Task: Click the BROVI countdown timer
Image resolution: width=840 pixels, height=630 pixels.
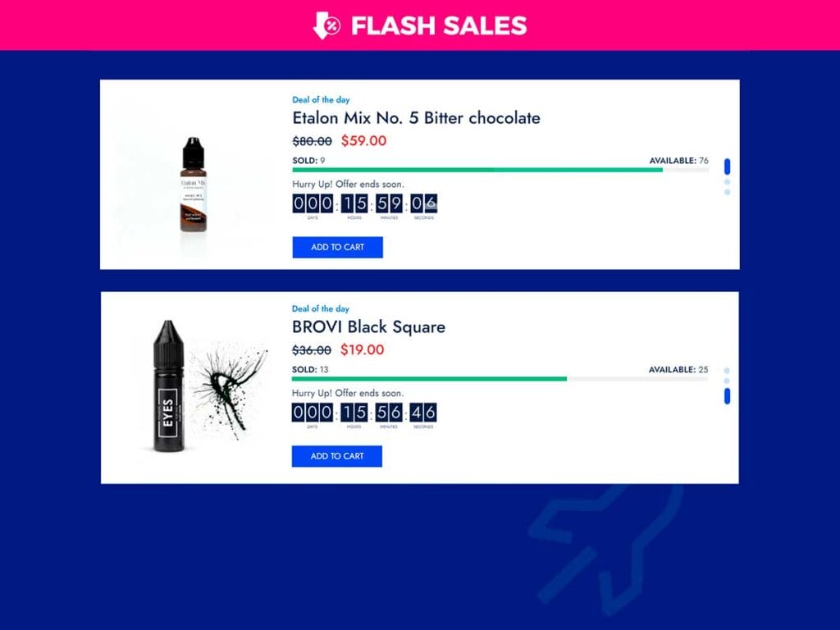Action: [364, 415]
